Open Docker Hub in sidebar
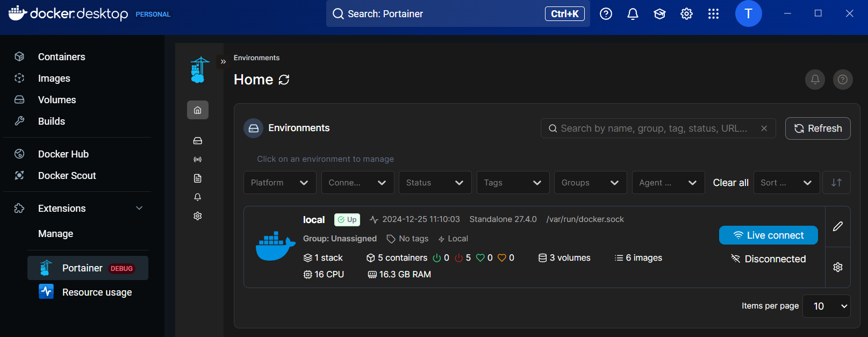868x337 pixels. pyautogui.click(x=63, y=154)
